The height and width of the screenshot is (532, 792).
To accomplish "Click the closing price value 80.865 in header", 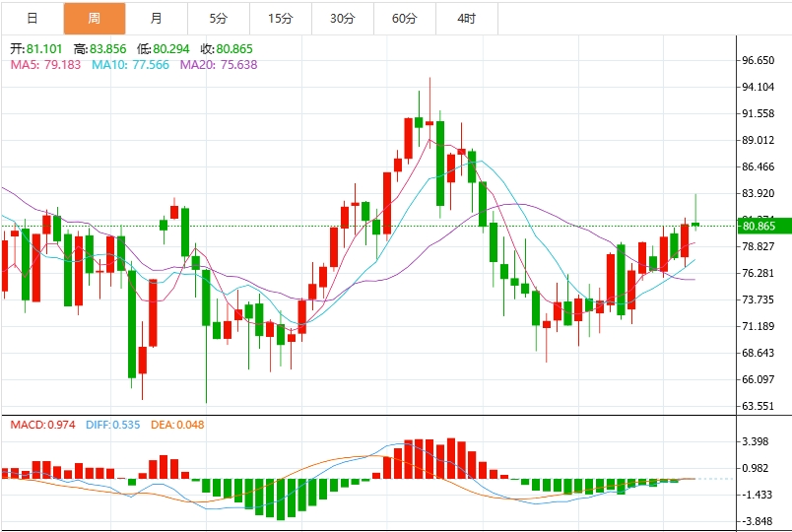I will 234,49.
